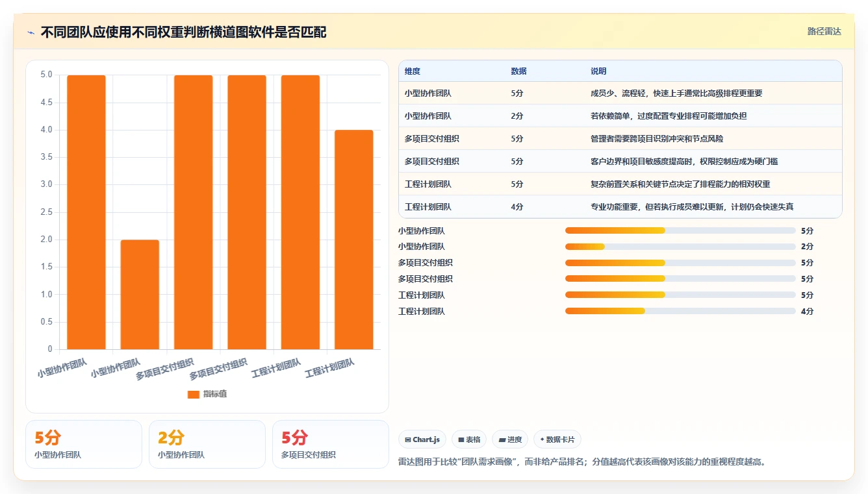
Task: Click the 小型协作团队 progress bar scoring 2分
Action: coord(680,247)
